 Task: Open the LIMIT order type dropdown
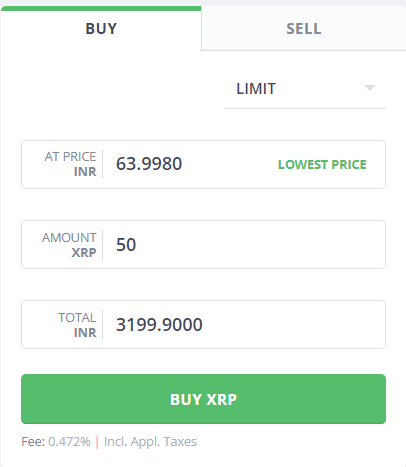pyautogui.click(x=305, y=89)
